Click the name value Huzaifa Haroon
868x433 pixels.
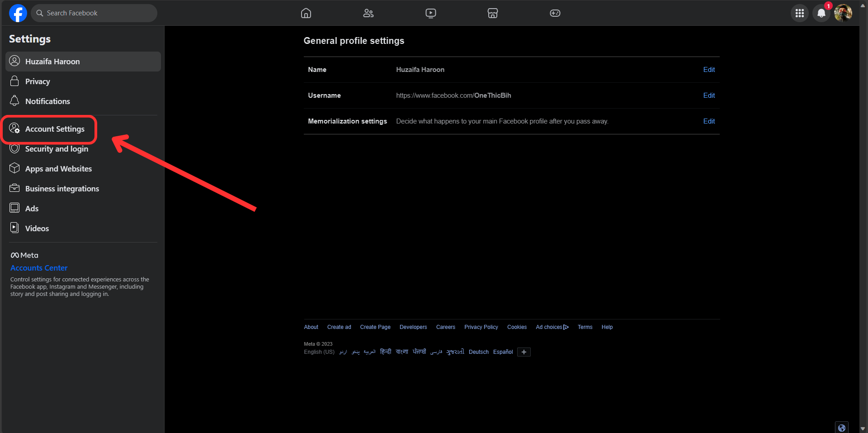click(420, 70)
